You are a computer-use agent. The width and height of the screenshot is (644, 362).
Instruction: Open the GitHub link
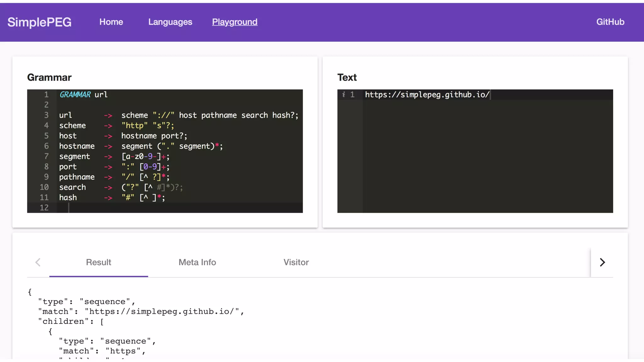point(610,22)
